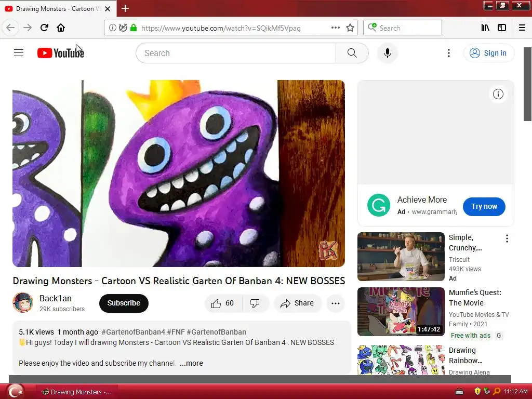
Task: Click the YouTube logo
Action: pyautogui.click(x=61, y=53)
